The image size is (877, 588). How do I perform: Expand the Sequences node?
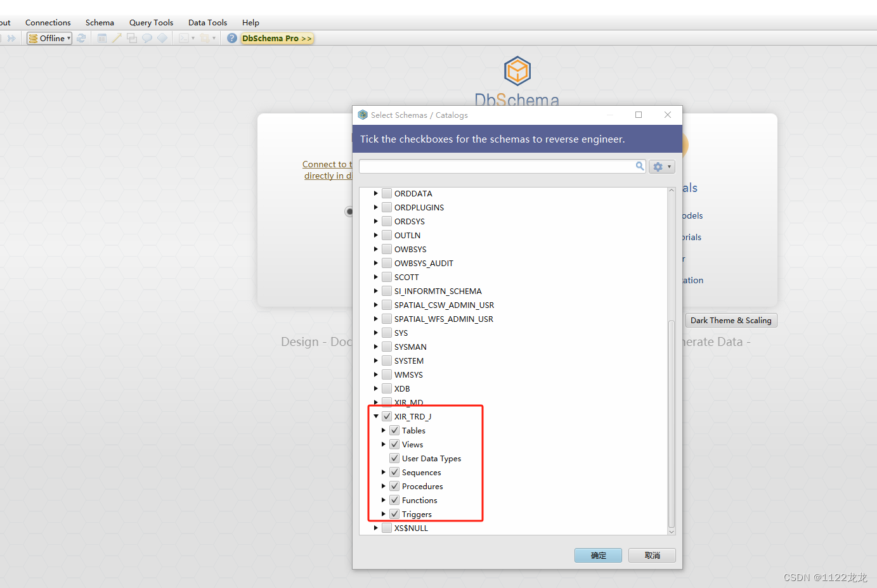[384, 472]
